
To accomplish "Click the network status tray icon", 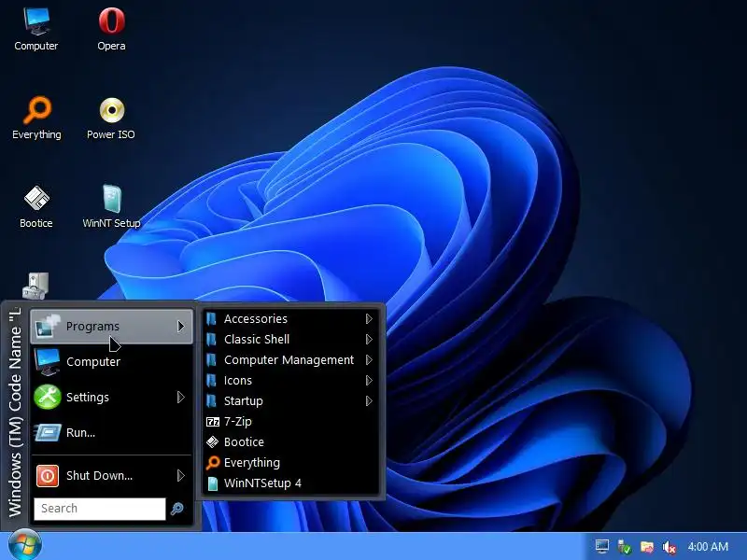I will [624, 547].
